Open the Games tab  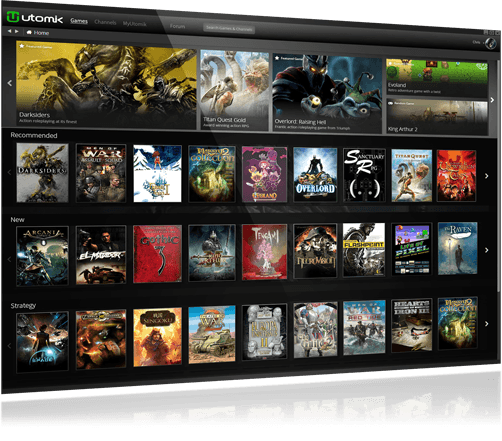click(79, 21)
